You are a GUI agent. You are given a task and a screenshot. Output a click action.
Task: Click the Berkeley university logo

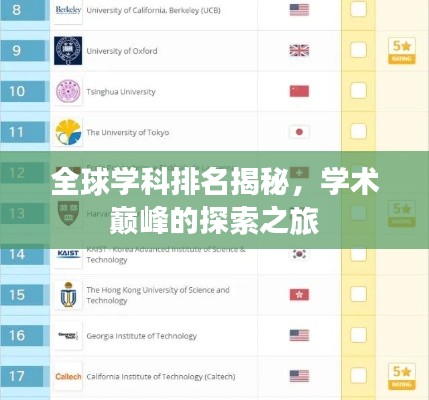(68, 11)
